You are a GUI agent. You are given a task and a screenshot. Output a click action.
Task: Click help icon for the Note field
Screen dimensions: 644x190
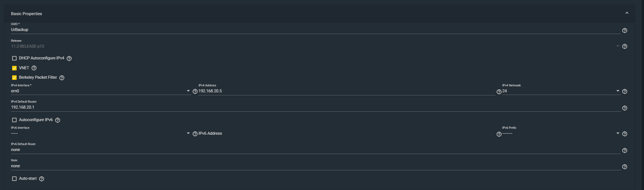(624, 167)
